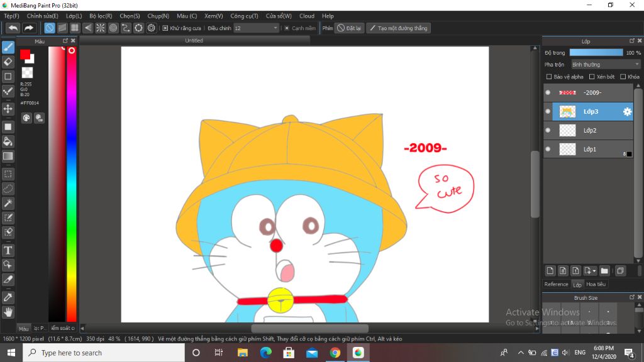The image size is (644, 362).
Task: Select the Text tool
Action: pos(8,250)
